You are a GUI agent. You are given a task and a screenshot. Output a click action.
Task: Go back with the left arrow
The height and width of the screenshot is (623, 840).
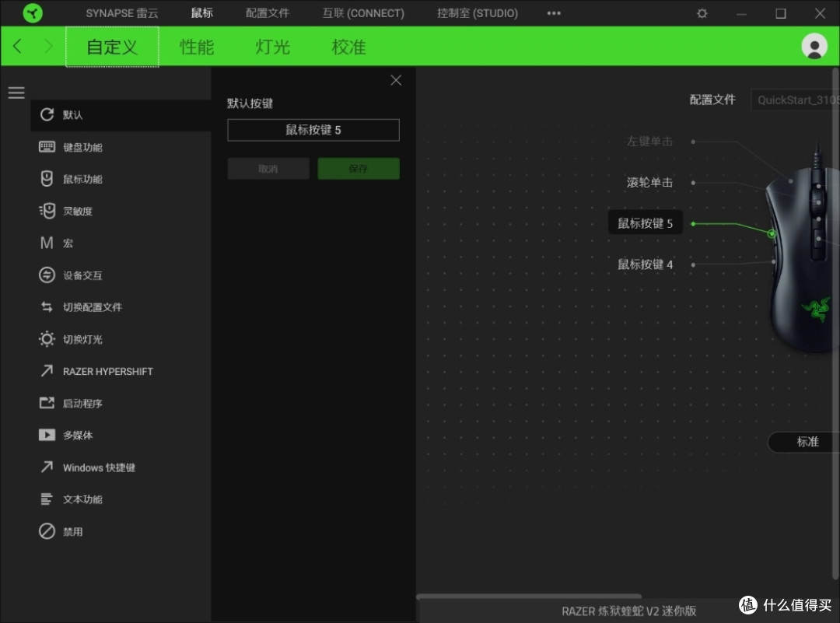(17, 46)
